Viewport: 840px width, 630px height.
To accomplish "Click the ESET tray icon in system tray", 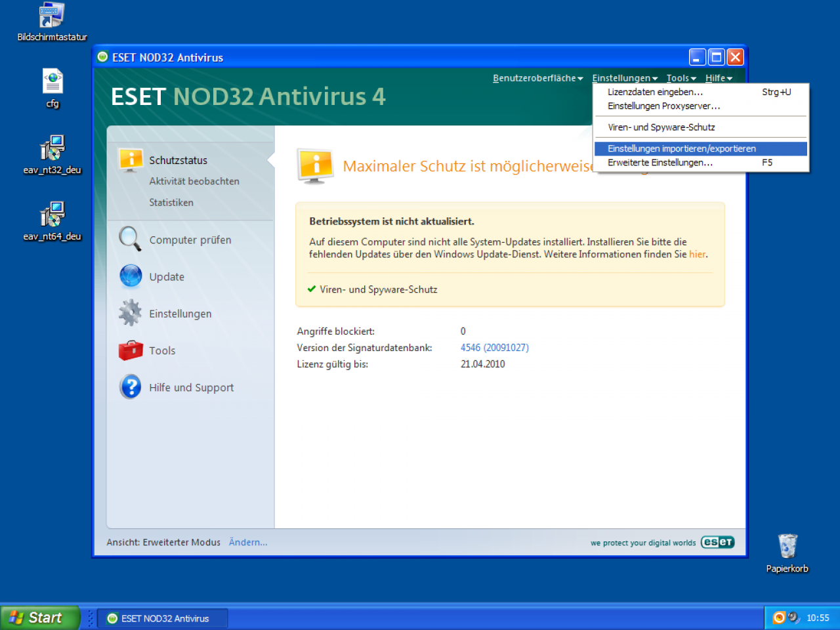I will (779, 618).
